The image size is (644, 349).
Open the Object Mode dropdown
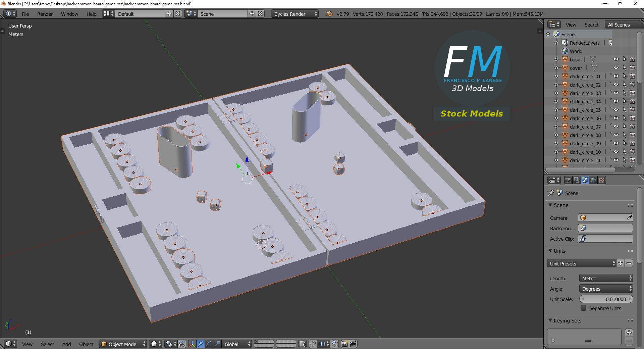click(x=123, y=344)
